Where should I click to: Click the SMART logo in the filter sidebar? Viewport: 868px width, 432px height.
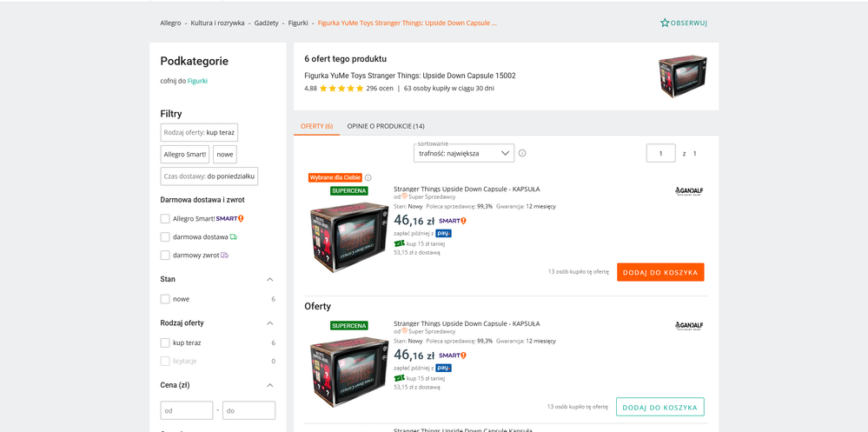point(229,218)
